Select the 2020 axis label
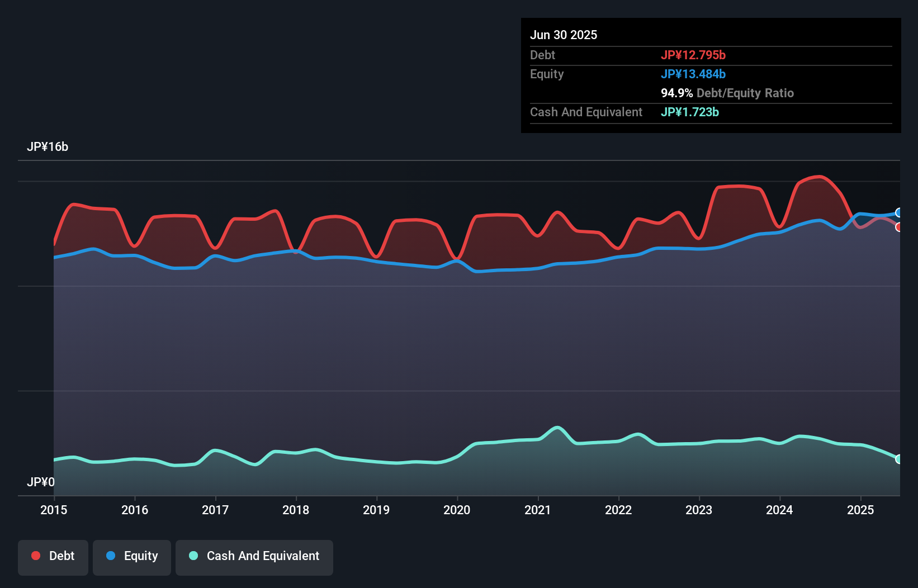918x588 pixels. pos(457,510)
